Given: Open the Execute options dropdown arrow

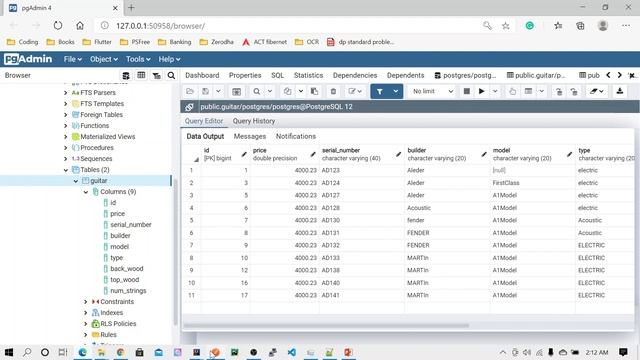Looking at the screenshot, I should [495, 91].
